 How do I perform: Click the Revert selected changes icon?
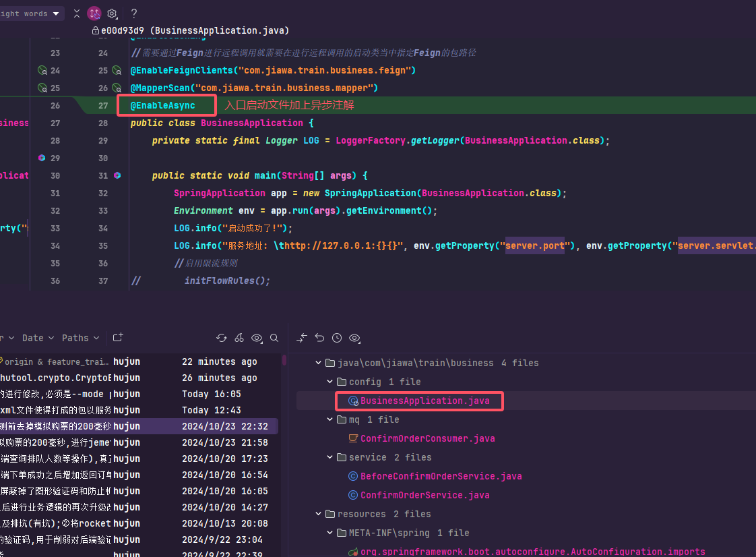[319, 338]
